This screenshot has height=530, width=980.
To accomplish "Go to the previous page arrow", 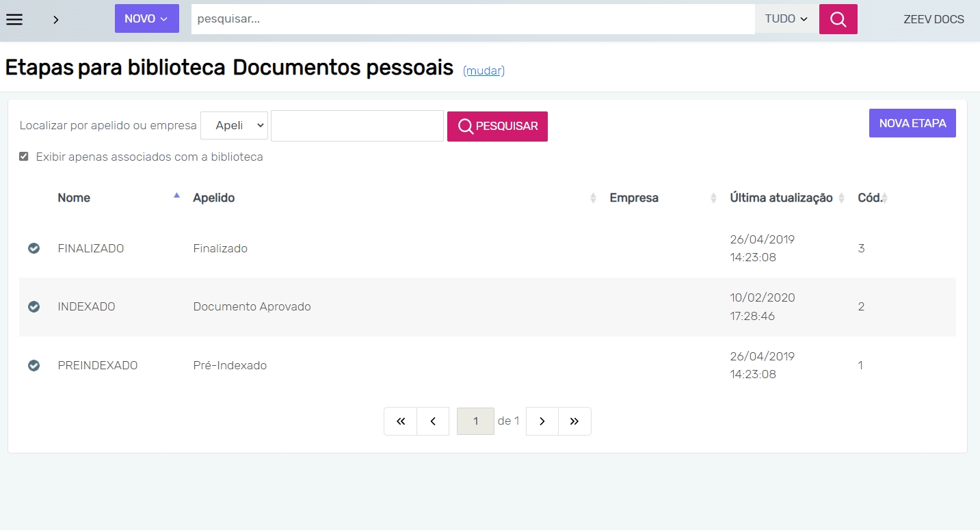I will click(x=433, y=421).
